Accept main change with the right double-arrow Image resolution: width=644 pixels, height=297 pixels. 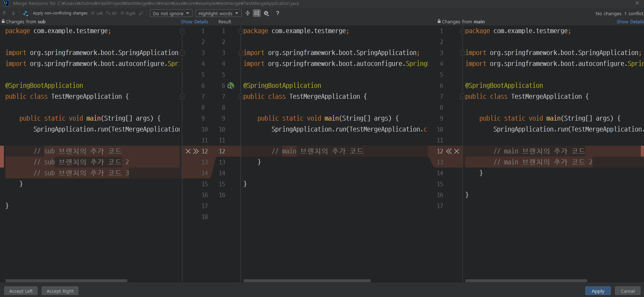pyautogui.click(x=449, y=151)
